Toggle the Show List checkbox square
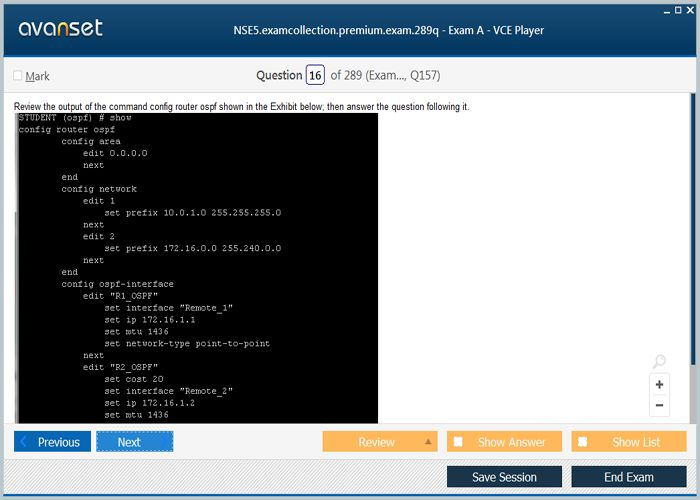The image size is (700, 500). point(582,442)
